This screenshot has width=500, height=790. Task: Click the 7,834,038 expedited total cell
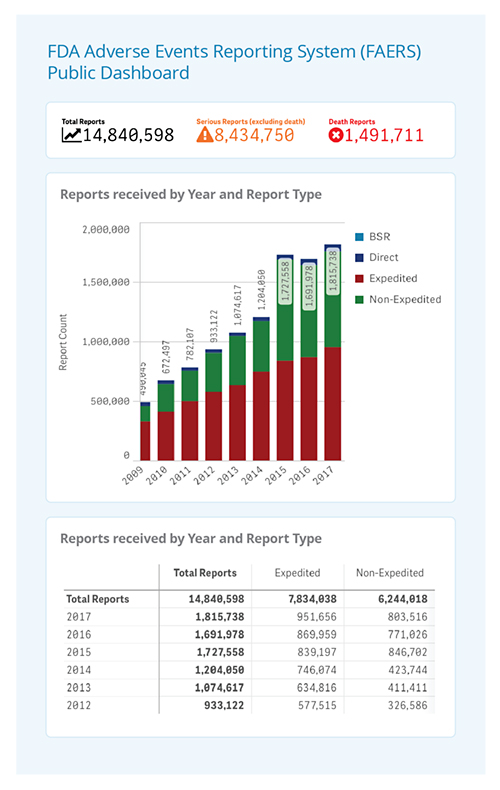click(312, 599)
